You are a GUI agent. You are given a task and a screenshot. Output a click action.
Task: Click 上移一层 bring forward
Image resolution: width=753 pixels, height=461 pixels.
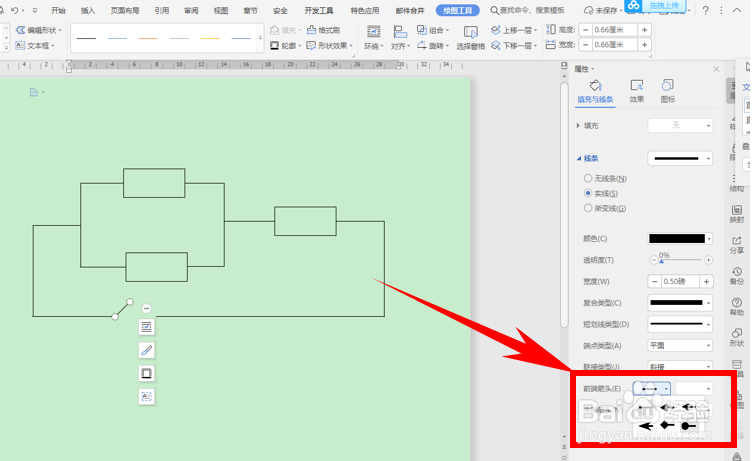point(513,30)
